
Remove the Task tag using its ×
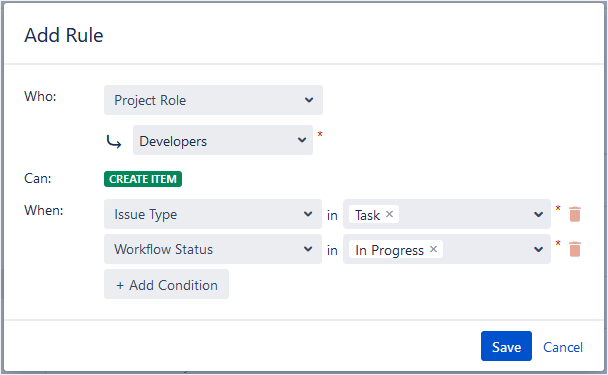pyautogui.click(x=390, y=214)
